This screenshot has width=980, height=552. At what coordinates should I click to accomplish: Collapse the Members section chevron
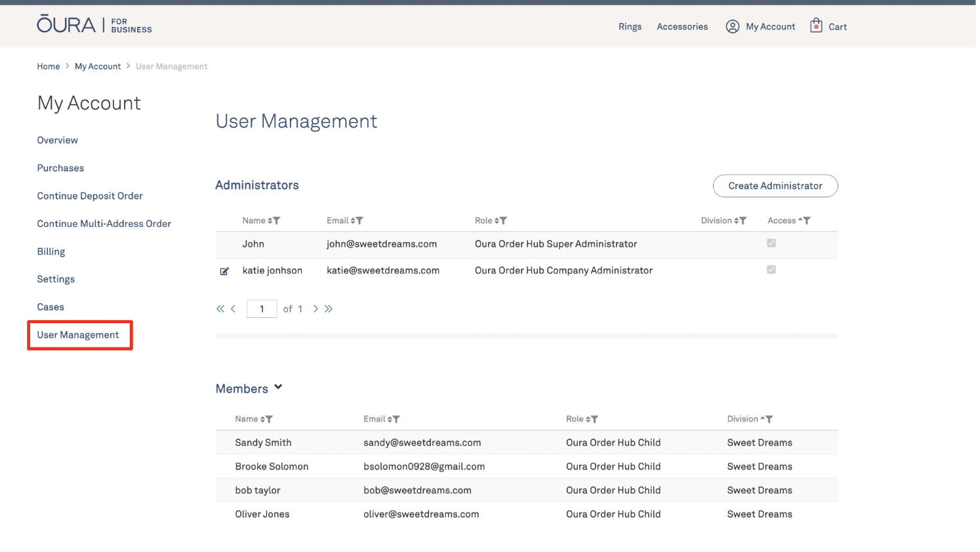click(278, 387)
